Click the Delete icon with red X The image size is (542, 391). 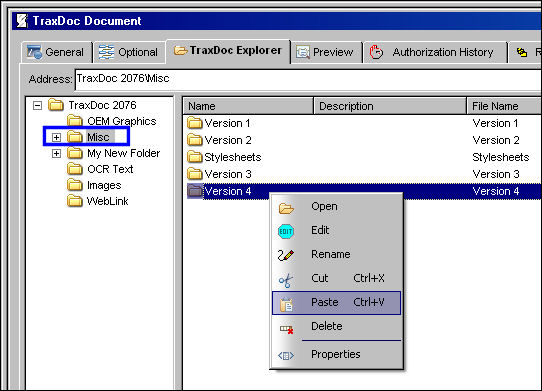pos(287,329)
